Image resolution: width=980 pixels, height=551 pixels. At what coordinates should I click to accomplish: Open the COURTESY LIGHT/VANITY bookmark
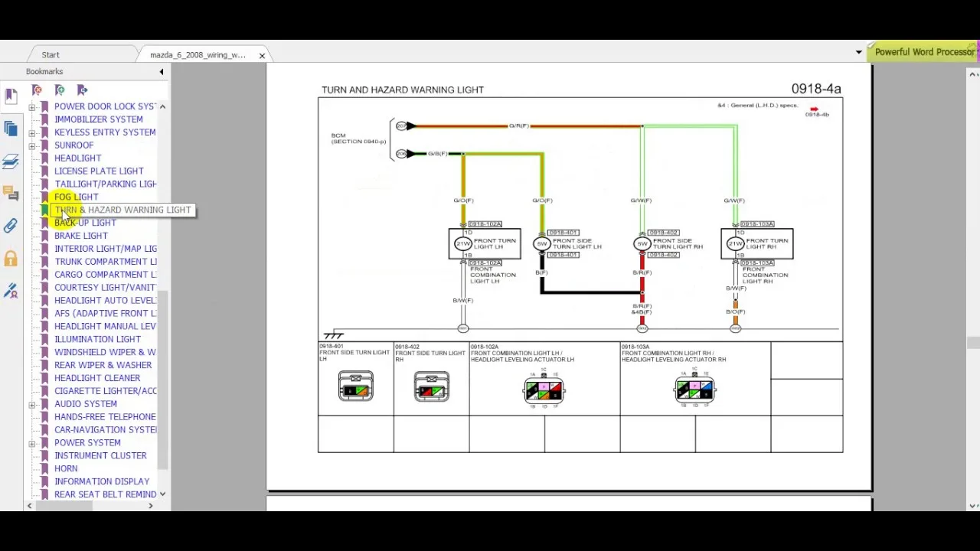tap(105, 288)
